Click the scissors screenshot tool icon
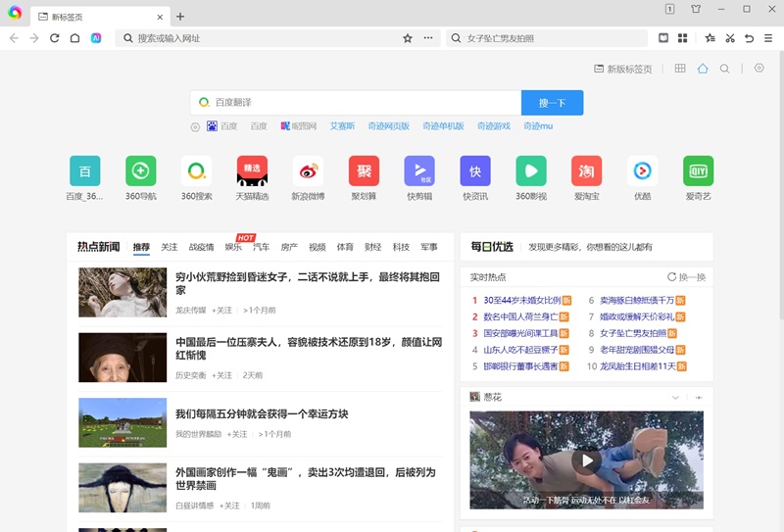 click(730, 38)
